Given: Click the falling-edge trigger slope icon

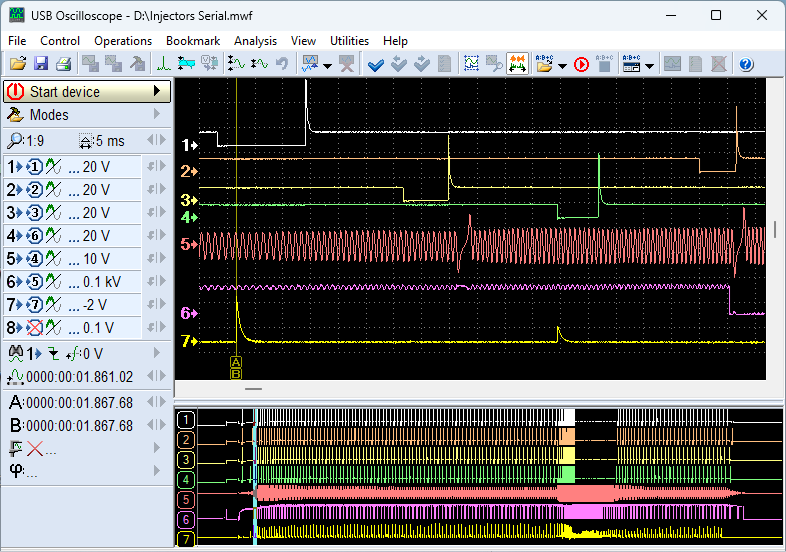Looking at the screenshot, I should tap(54, 354).
